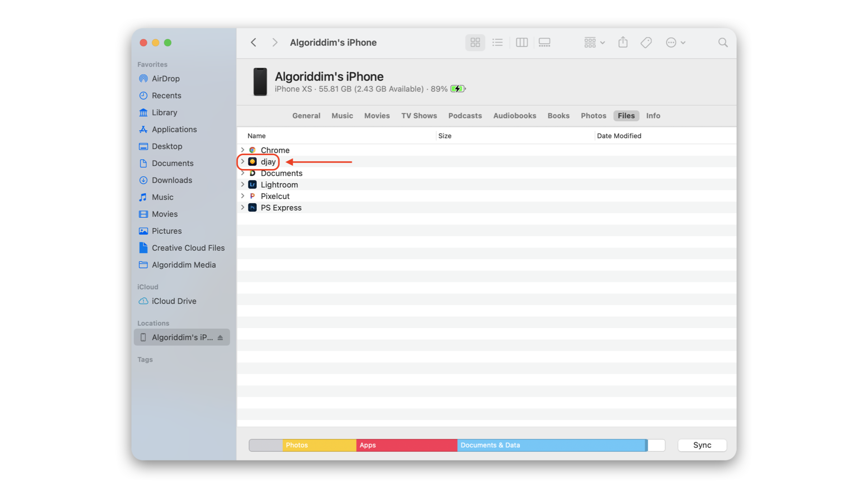868x488 pixels.
Task: Click the Sync button
Action: [x=702, y=445]
